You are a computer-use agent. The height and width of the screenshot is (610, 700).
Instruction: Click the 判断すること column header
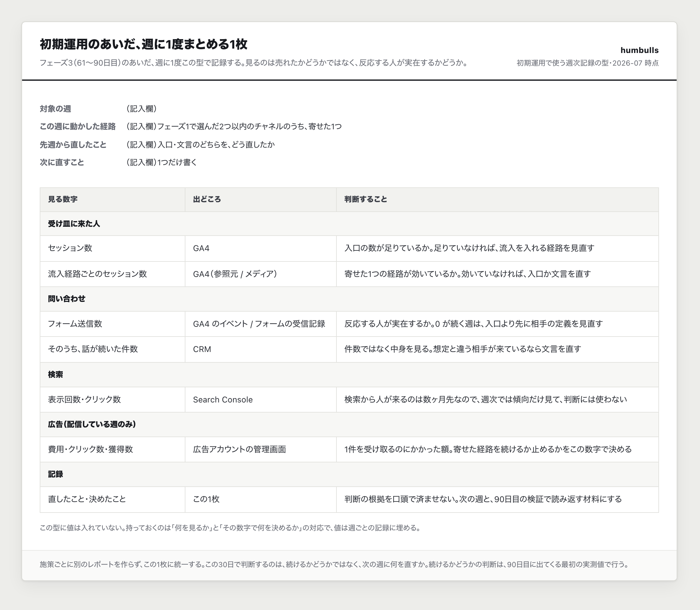[497, 199]
